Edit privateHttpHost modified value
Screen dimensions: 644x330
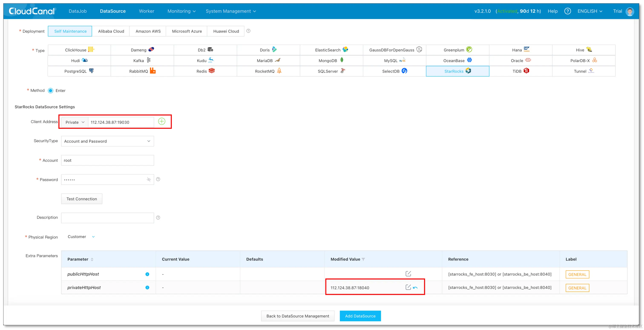(x=408, y=287)
